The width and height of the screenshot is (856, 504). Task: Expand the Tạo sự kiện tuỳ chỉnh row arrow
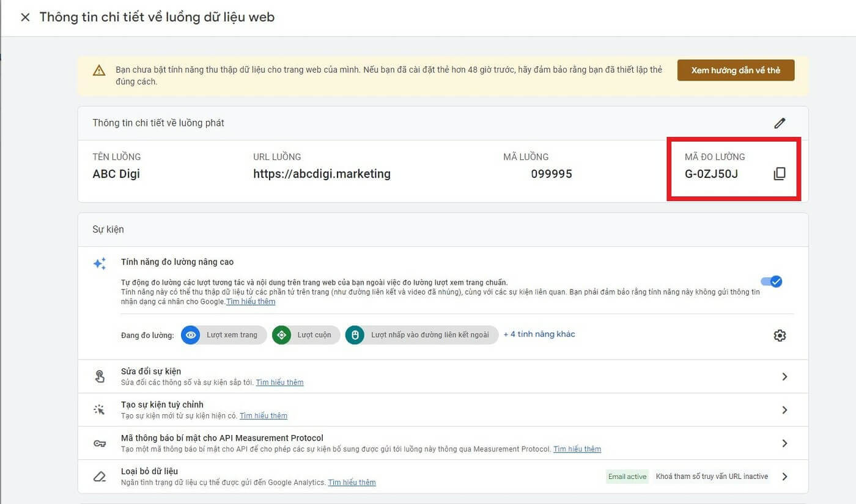click(x=784, y=410)
